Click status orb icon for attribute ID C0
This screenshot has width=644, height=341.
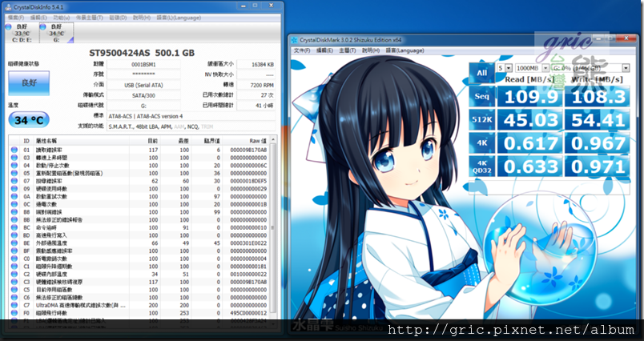(x=14, y=259)
